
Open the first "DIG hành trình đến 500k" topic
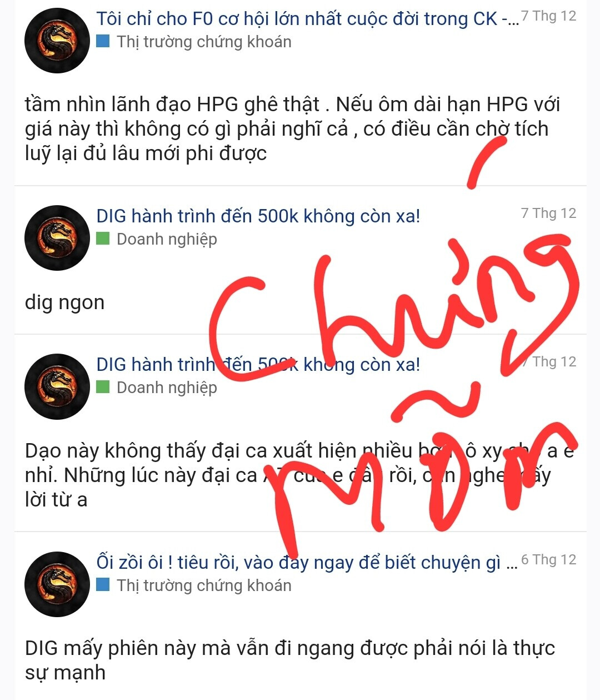tap(258, 216)
